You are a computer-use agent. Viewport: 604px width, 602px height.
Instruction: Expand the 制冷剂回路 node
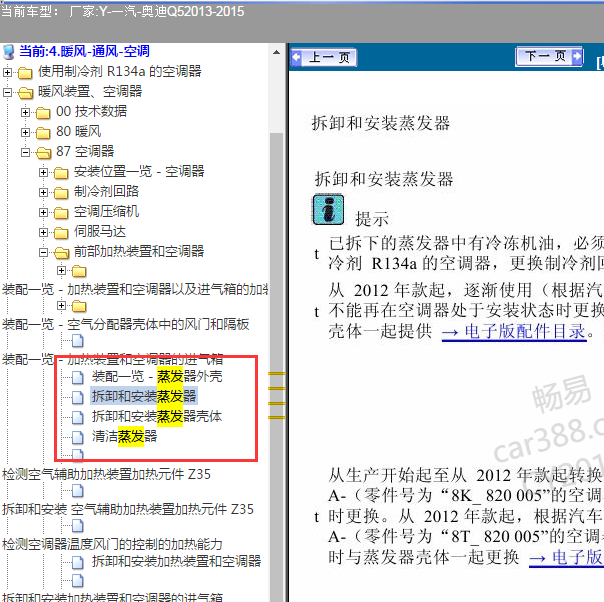44,192
